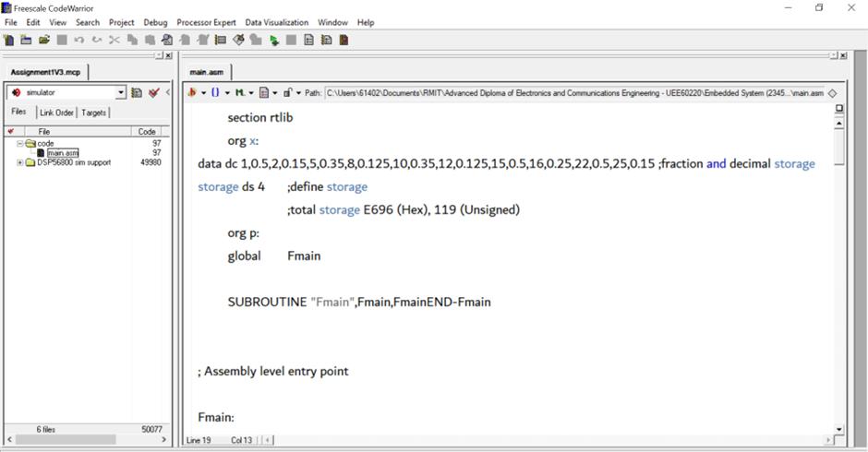Collapse the code folder in Files tree

20,143
